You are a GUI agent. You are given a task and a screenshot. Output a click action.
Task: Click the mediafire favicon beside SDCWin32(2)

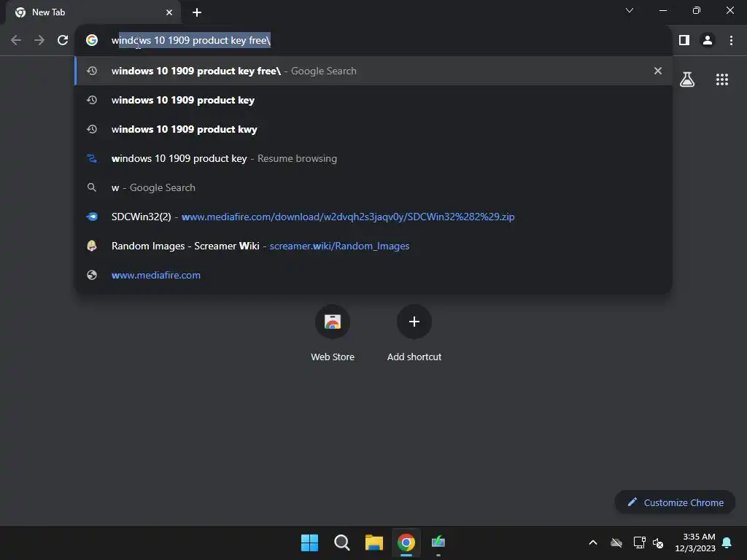[92, 217]
